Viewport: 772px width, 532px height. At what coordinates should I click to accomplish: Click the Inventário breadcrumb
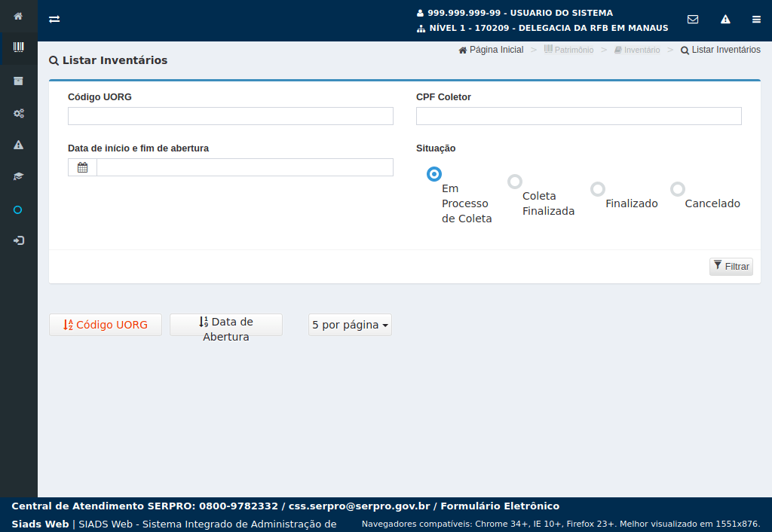(x=637, y=50)
